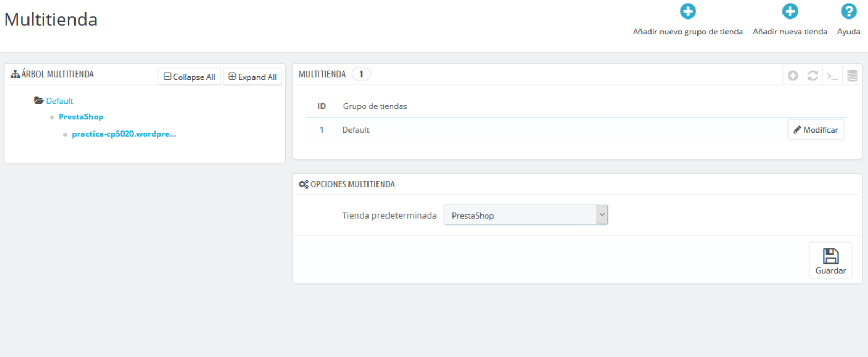Open the Default group in the tree
The width and height of the screenshot is (868, 357).
point(60,100)
